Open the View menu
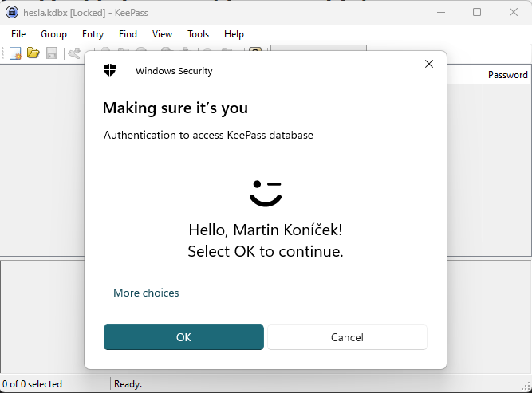532x393 pixels. (x=162, y=34)
